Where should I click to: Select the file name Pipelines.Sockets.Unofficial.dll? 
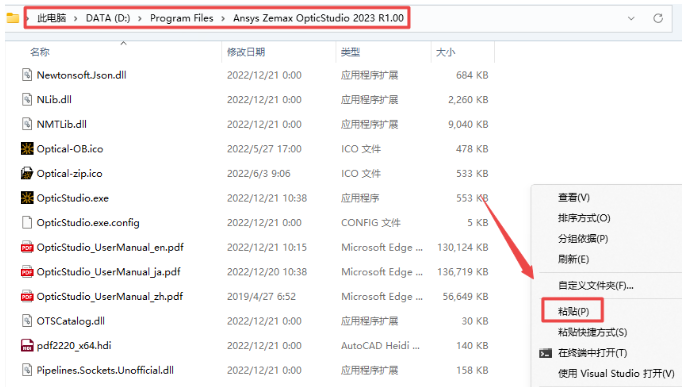(105, 370)
